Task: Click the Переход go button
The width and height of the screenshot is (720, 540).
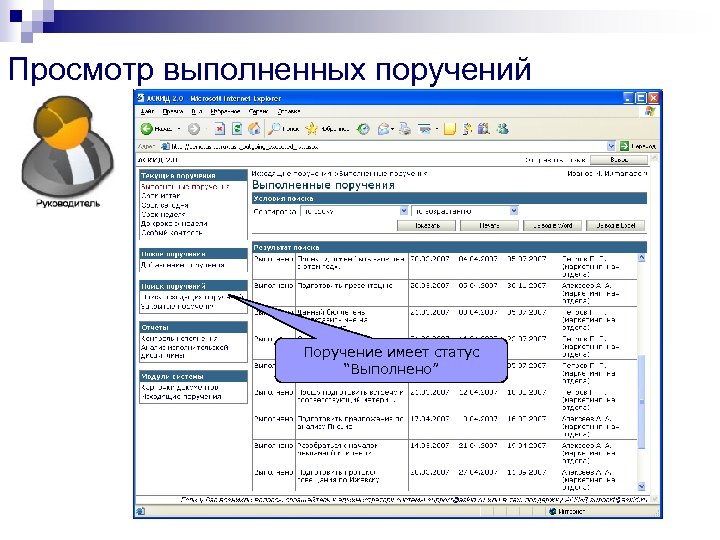Action: [x=638, y=146]
